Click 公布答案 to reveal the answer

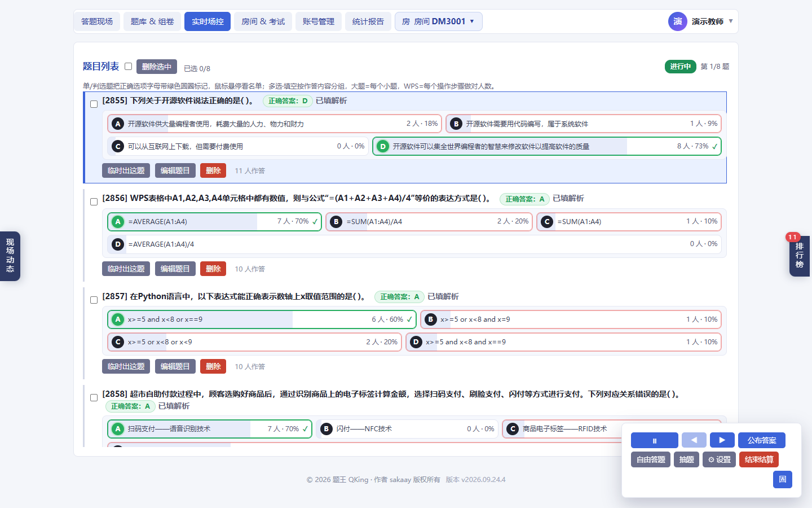(762, 440)
